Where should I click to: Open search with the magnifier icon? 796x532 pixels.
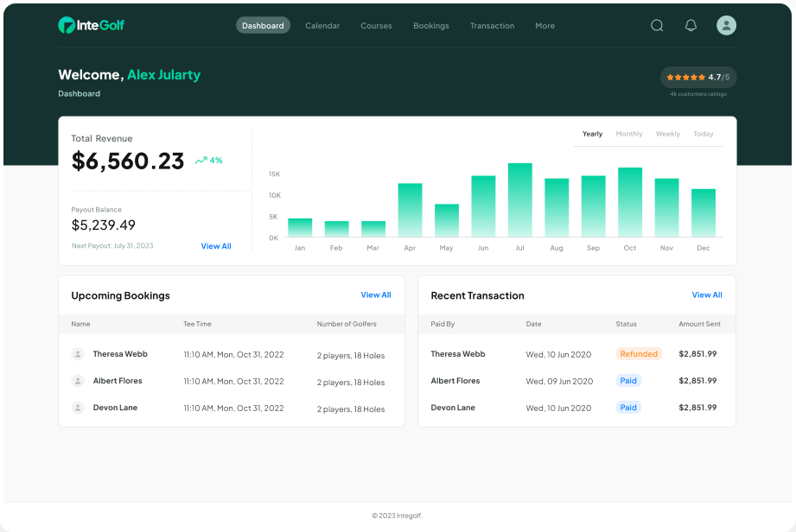(x=657, y=26)
